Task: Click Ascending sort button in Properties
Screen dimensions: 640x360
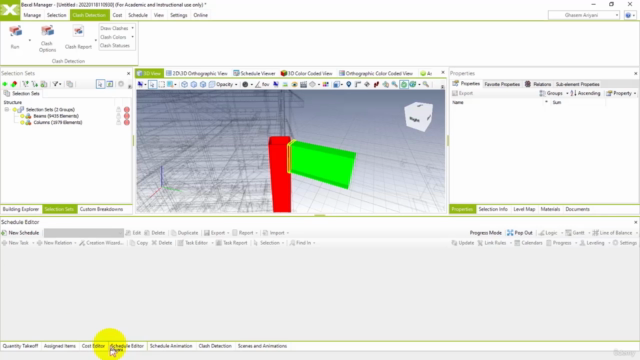Action: (x=585, y=93)
